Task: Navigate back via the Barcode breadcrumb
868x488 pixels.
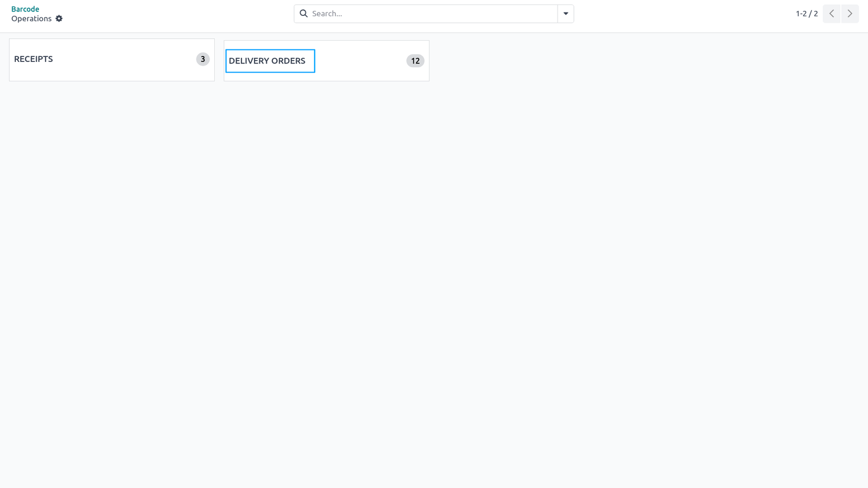Action: (25, 9)
